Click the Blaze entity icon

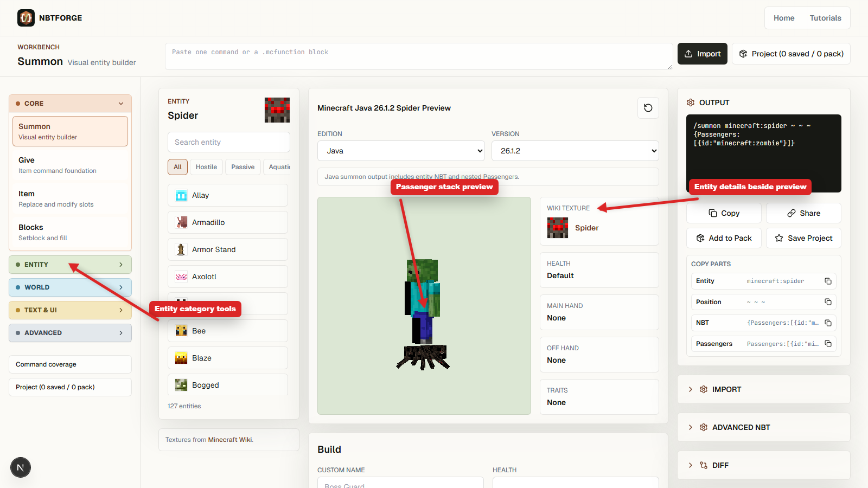pyautogui.click(x=181, y=358)
